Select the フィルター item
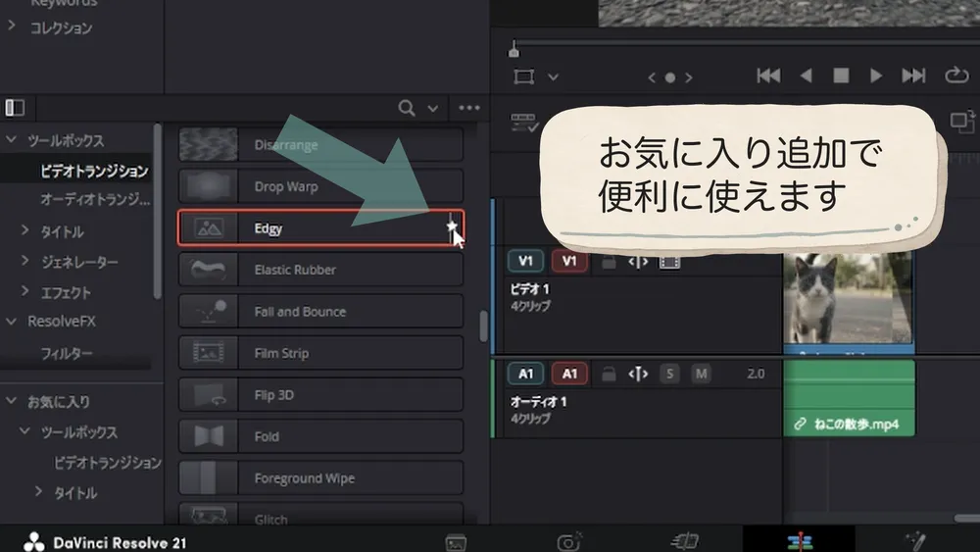The height and width of the screenshot is (552, 980). point(67,353)
